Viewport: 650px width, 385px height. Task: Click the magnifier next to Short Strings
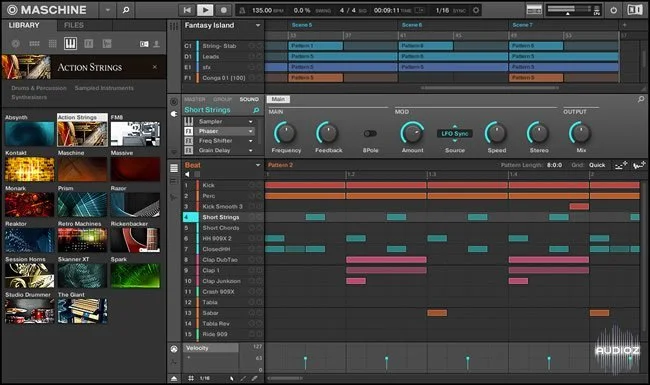256,110
